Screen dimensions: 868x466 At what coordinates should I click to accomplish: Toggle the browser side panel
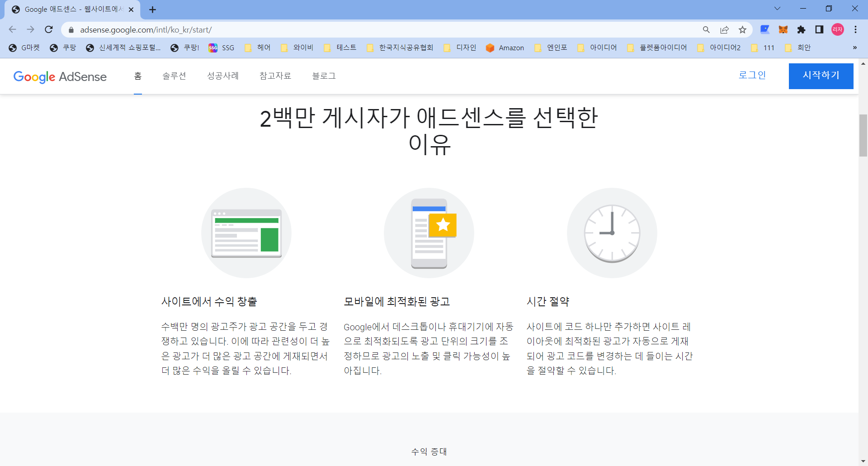(819, 29)
